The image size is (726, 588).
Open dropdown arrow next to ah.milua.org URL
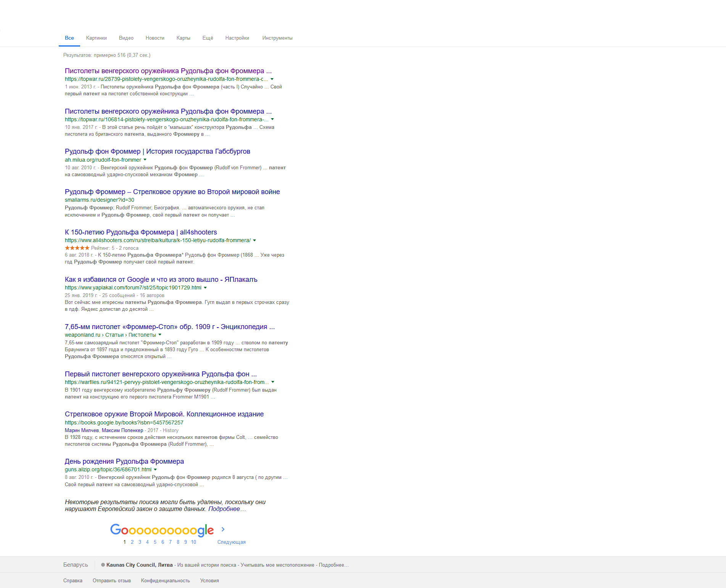tap(145, 160)
